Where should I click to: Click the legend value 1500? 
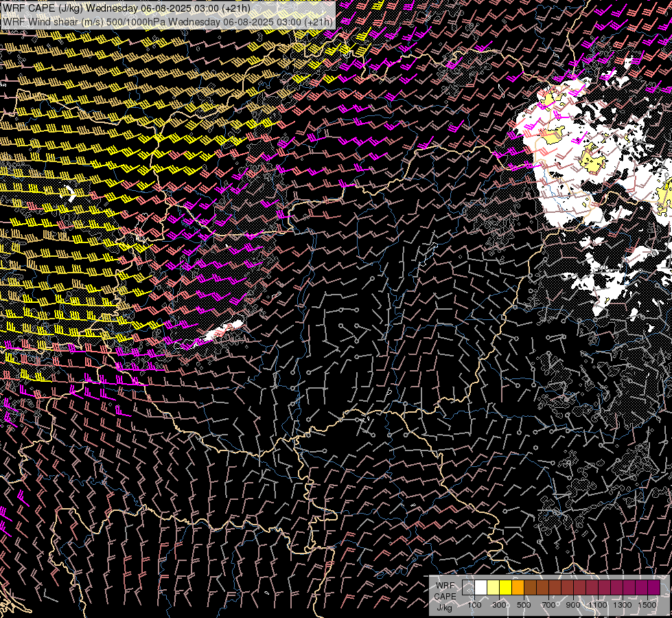(647, 605)
